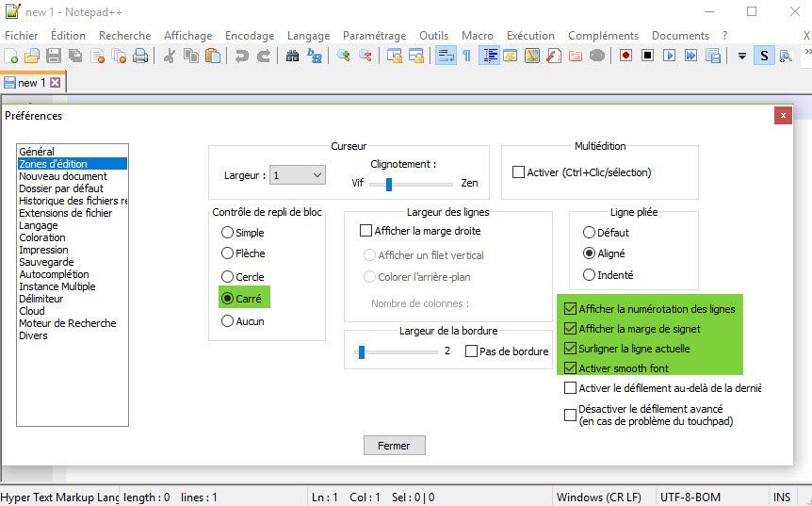This screenshot has height=506, width=812.
Task: Check Activer le défilement au-delà option
Action: pyautogui.click(x=570, y=388)
